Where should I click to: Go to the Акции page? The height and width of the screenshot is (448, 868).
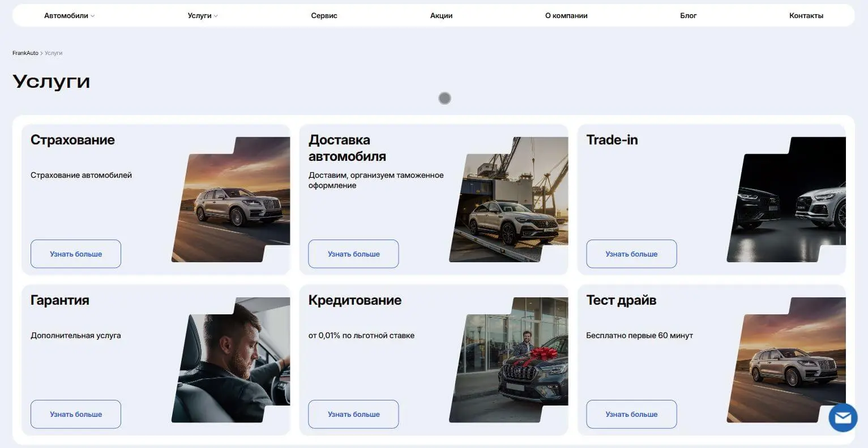coord(441,16)
